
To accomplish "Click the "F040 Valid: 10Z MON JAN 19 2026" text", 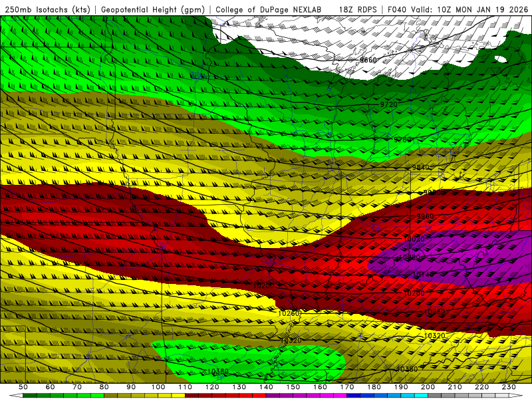I will tap(458, 9).
